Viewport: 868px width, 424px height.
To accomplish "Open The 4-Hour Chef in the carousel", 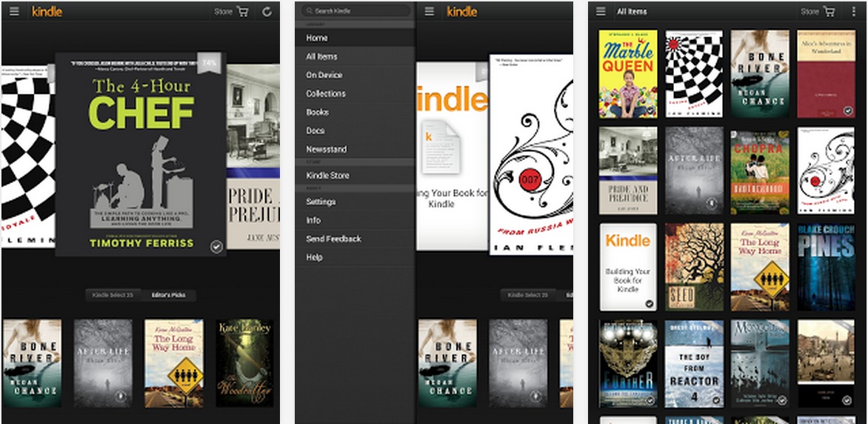I will (x=141, y=154).
